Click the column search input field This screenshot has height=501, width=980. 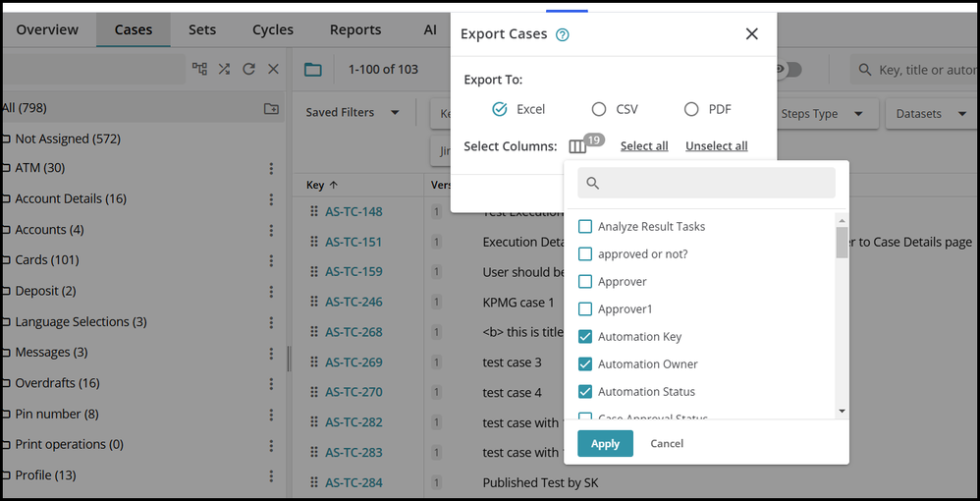[x=706, y=183]
